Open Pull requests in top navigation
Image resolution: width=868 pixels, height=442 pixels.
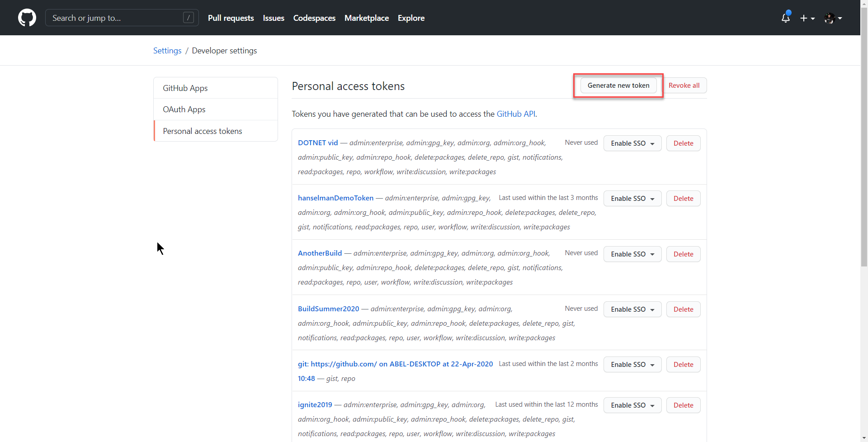231,18
